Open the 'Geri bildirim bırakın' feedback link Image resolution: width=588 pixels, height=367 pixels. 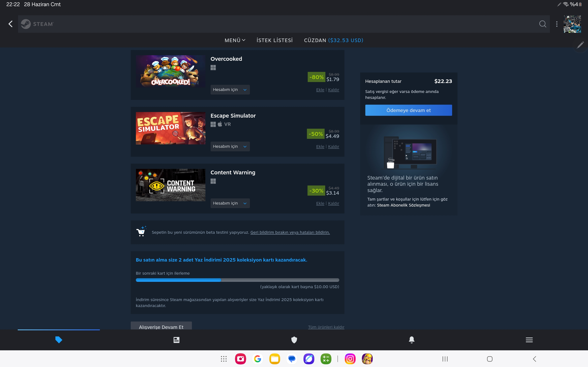[290, 232]
